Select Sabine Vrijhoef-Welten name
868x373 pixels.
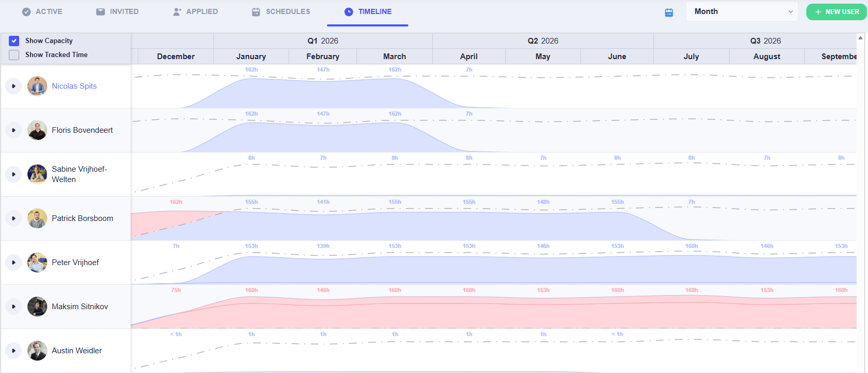79,174
